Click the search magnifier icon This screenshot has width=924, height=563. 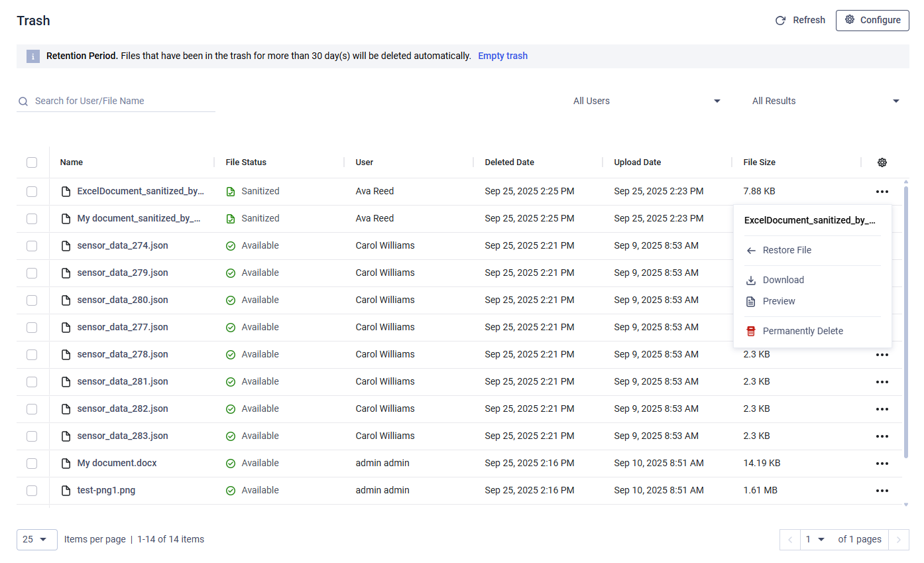point(23,101)
